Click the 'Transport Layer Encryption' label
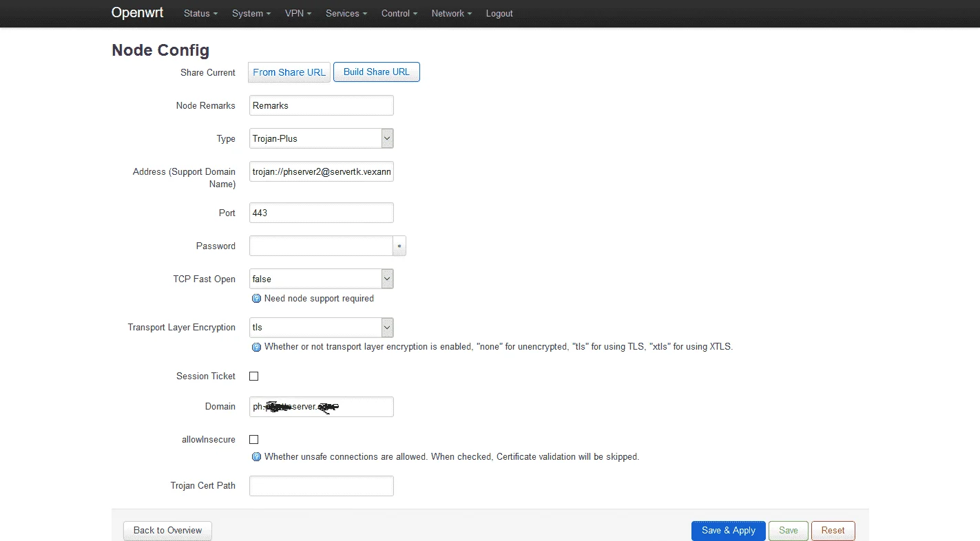The height and width of the screenshot is (541, 980). pos(182,327)
